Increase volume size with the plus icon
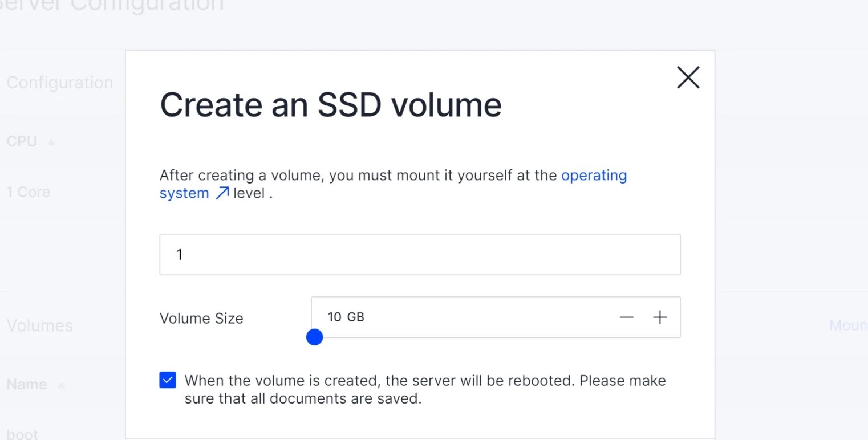Screen dimensions: 868x440 [x=660, y=317]
